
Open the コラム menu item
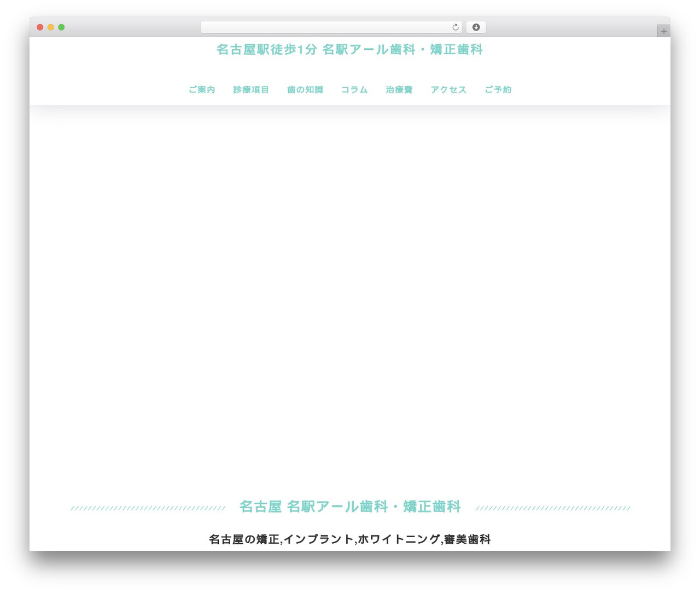tap(354, 90)
